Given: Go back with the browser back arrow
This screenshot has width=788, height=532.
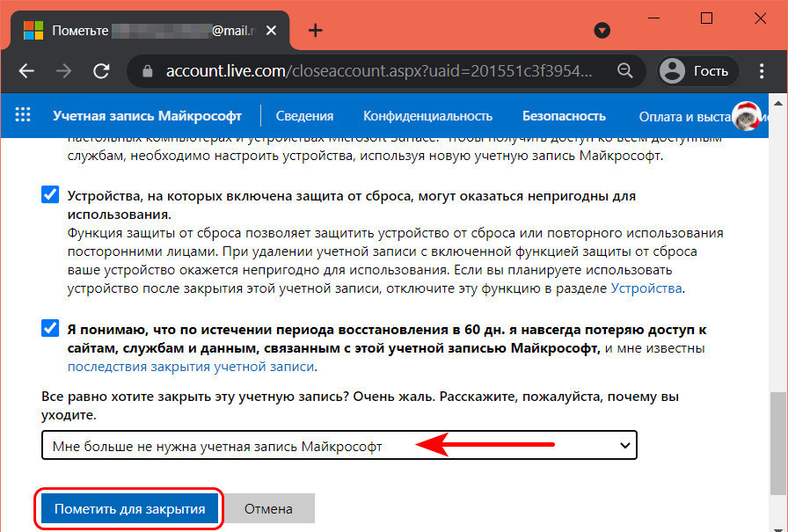Looking at the screenshot, I should coord(26,71).
